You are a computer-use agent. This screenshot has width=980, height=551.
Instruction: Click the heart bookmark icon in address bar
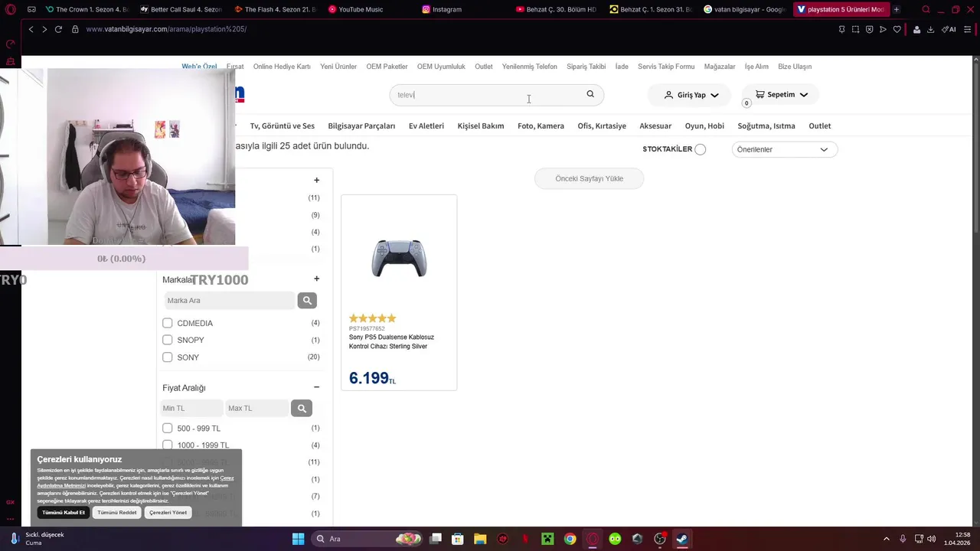pos(897,29)
